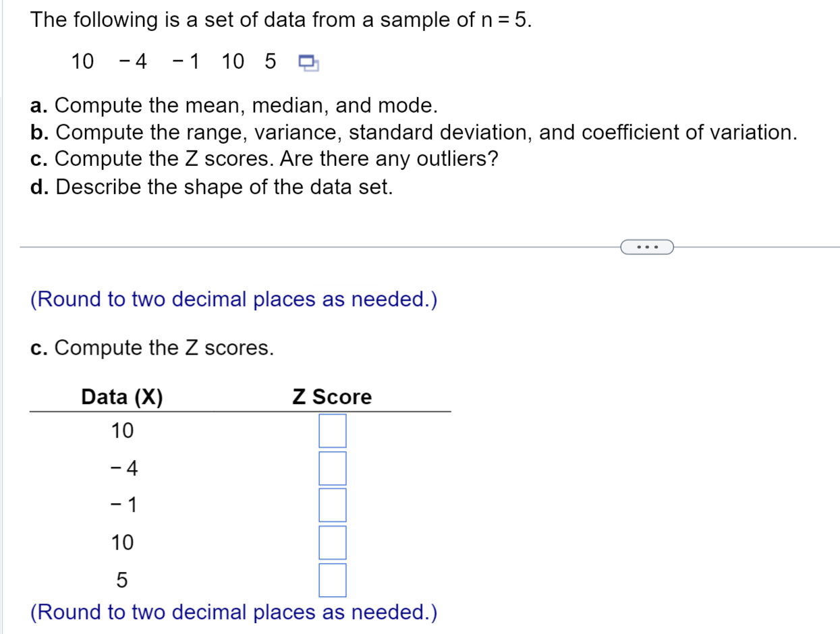Focus the Z Score entry box for 5
Viewport: 840px width, 634px height.
(331, 579)
